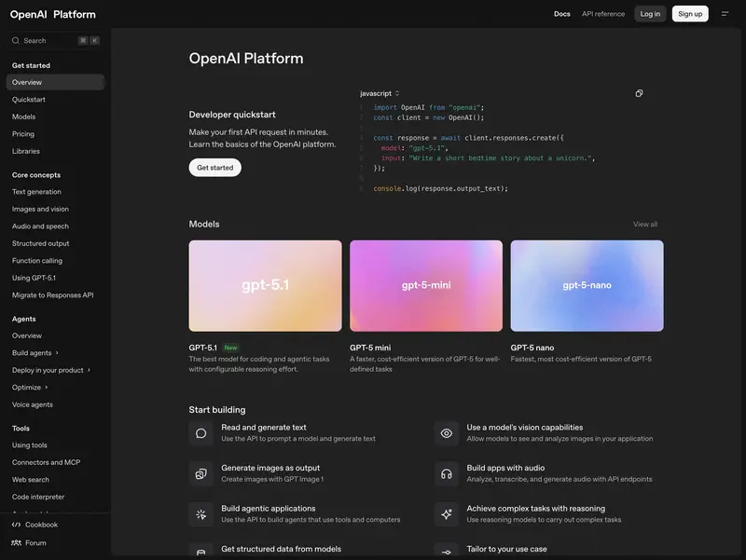
Task: Expand the Deploy in your product section
Action: pyautogui.click(x=48, y=369)
